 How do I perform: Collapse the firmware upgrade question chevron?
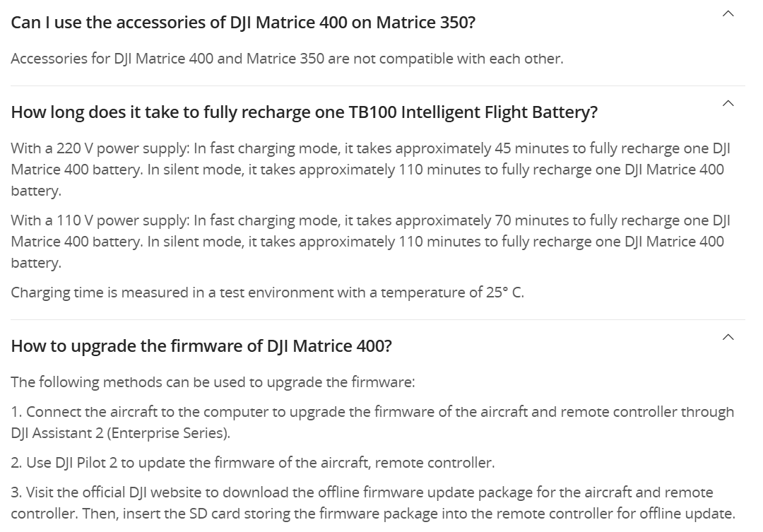[x=728, y=337]
